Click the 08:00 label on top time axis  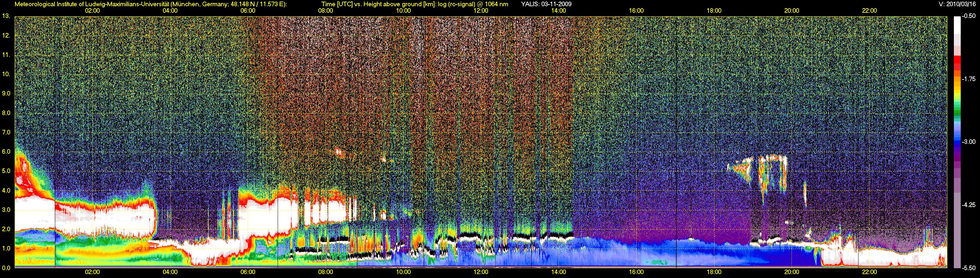[x=325, y=11]
